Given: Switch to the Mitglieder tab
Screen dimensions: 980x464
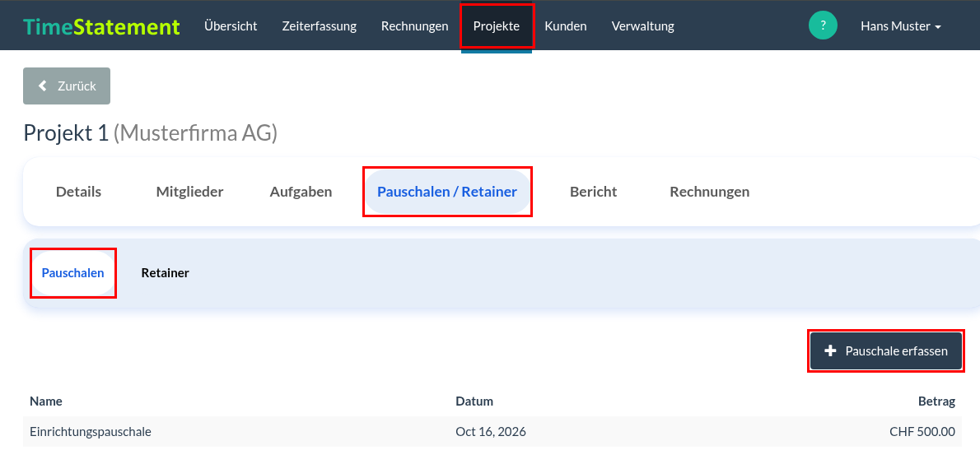Looking at the screenshot, I should pos(190,192).
